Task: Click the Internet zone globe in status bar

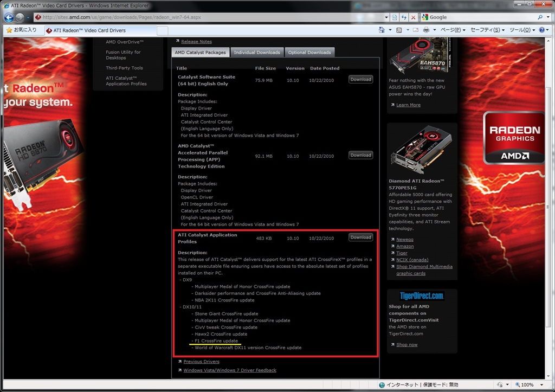Action: pyautogui.click(x=382, y=384)
